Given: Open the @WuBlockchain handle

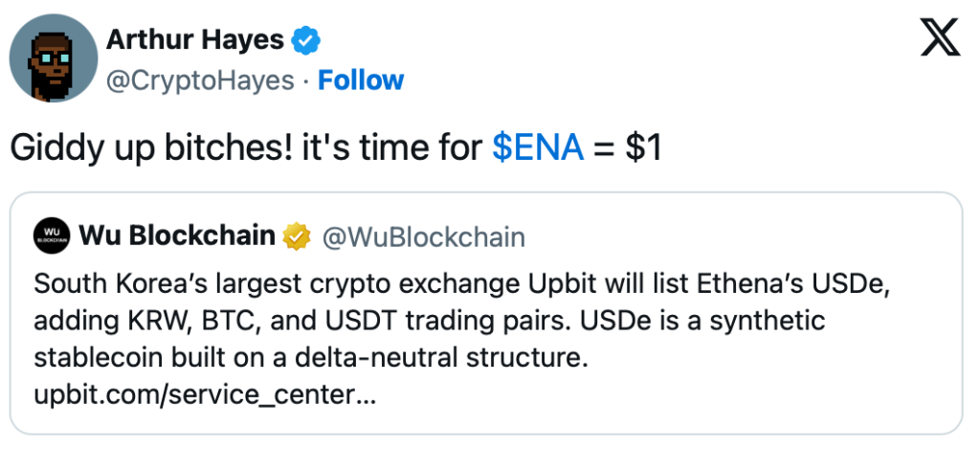Looking at the screenshot, I should [424, 236].
